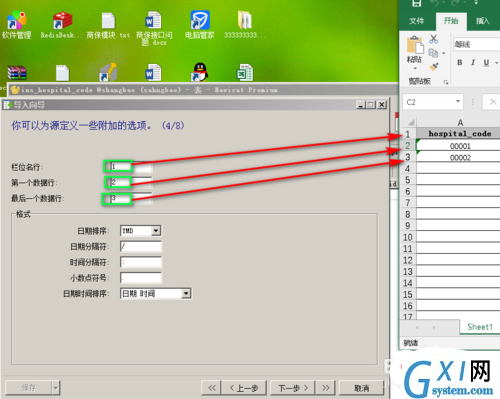Minimize the 导入向导 window
The height and width of the screenshot is (399, 500).
click(x=361, y=105)
